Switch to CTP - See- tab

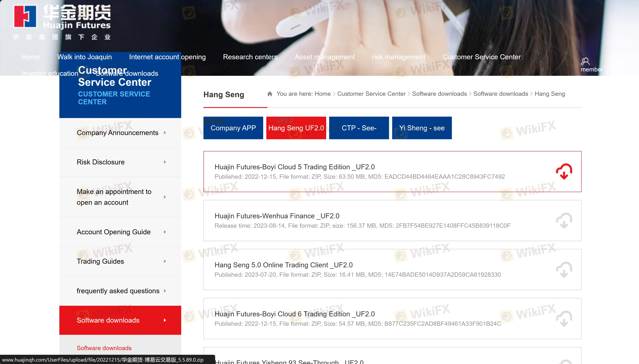[x=359, y=128]
